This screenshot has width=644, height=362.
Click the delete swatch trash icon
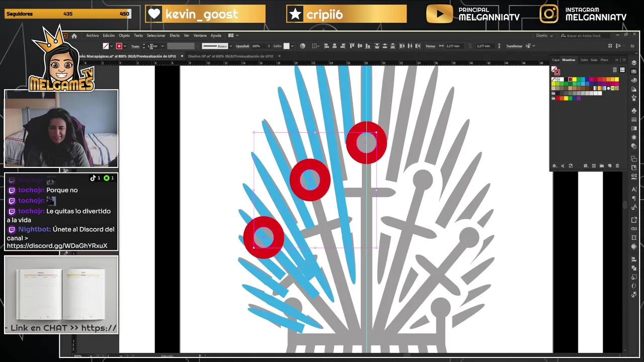[617, 166]
